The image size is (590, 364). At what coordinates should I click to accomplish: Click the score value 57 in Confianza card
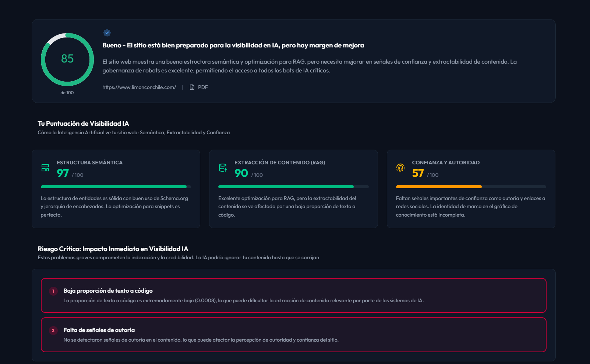click(418, 173)
